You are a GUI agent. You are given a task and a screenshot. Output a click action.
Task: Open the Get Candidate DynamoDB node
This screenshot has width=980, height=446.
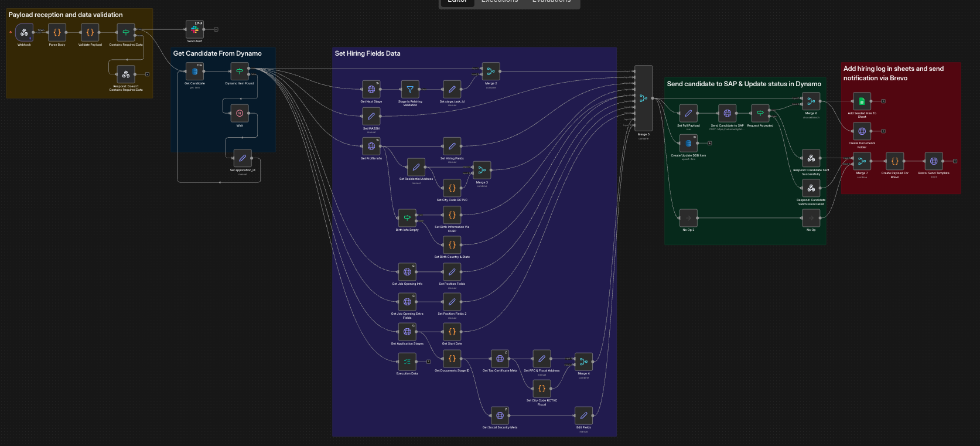click(x=194, y=72)
